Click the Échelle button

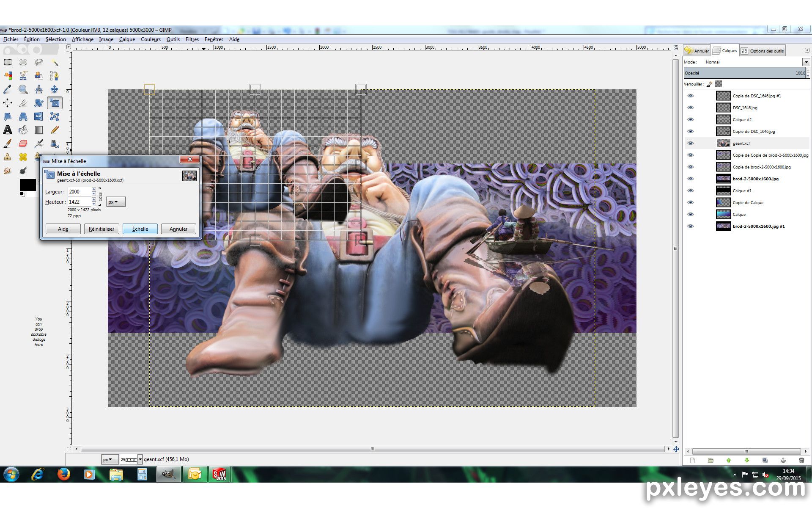coord(140,229)
